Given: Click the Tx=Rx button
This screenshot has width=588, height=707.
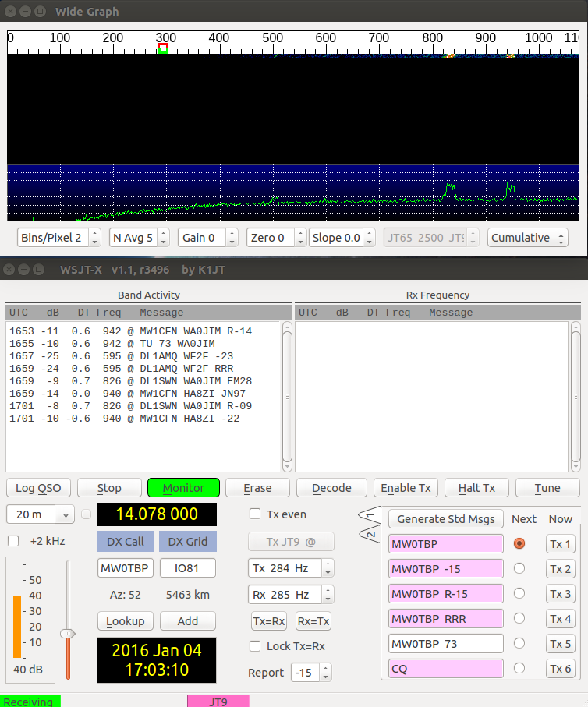Looking at the screenshot, I should 269,621.
